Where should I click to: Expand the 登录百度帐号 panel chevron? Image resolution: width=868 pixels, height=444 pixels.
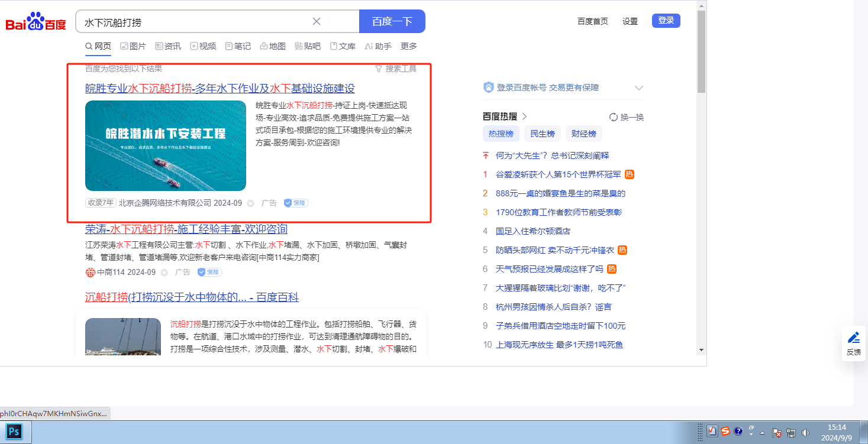638,88
